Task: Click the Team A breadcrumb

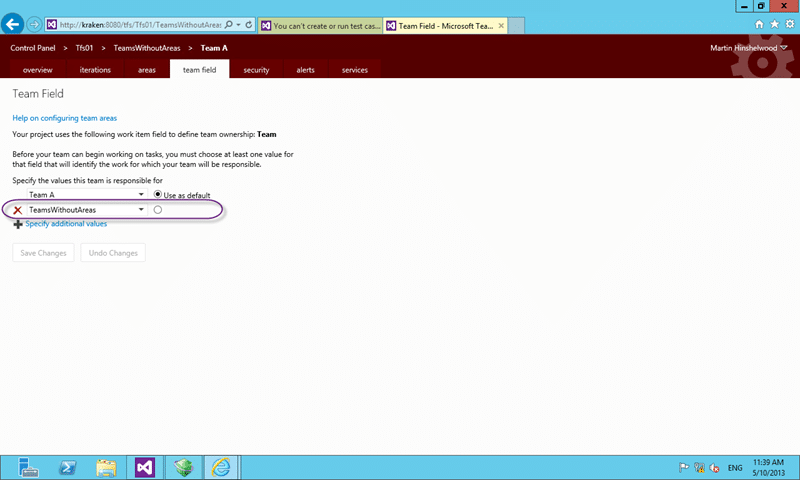Action: point(214,48)
